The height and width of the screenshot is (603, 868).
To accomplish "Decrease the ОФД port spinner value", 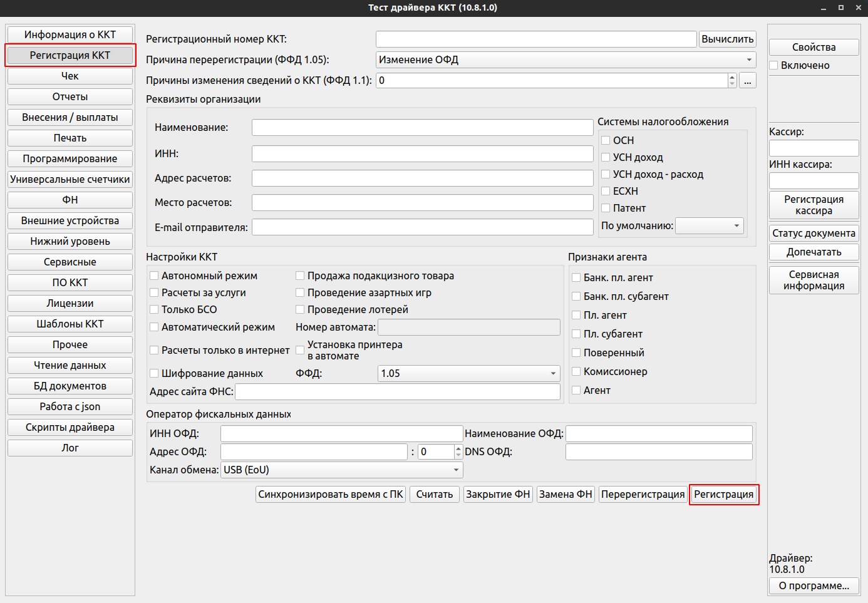I will pos(458,455).
